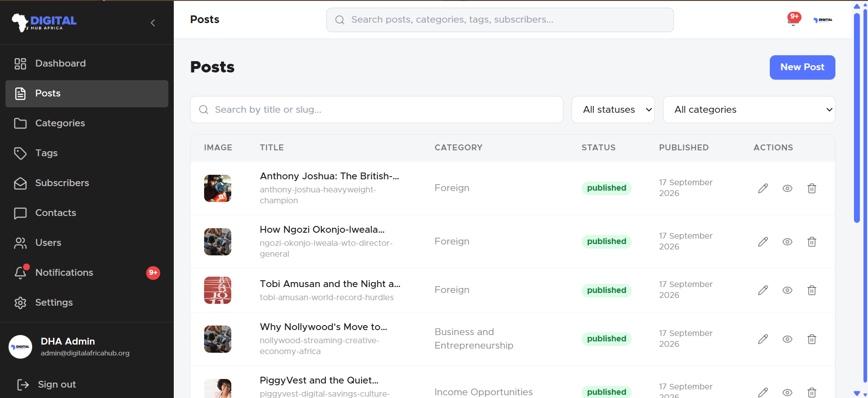Open the Anthony Joshua post thumbnail
This screenshot has width=868, height=398.
click(x=218, y=188)
